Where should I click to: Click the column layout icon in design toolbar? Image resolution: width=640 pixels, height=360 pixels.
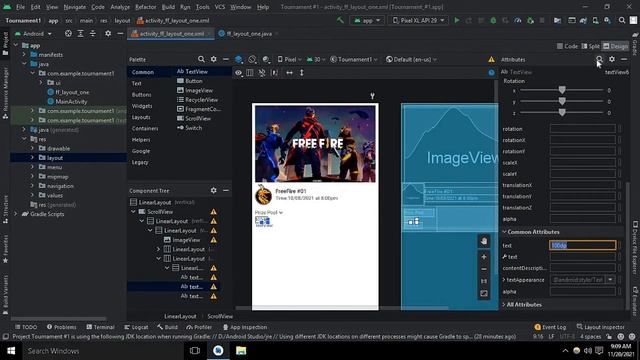coord(250,73)
